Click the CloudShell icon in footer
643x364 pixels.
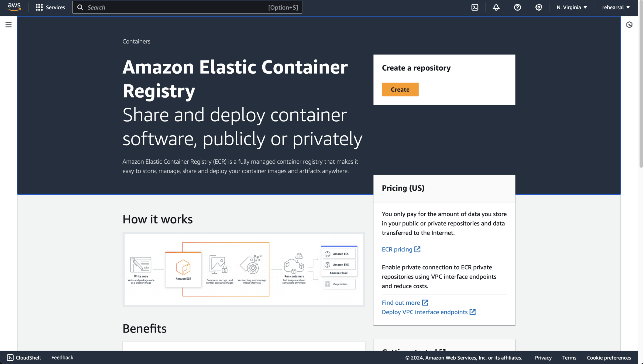(x=10, y=358)
